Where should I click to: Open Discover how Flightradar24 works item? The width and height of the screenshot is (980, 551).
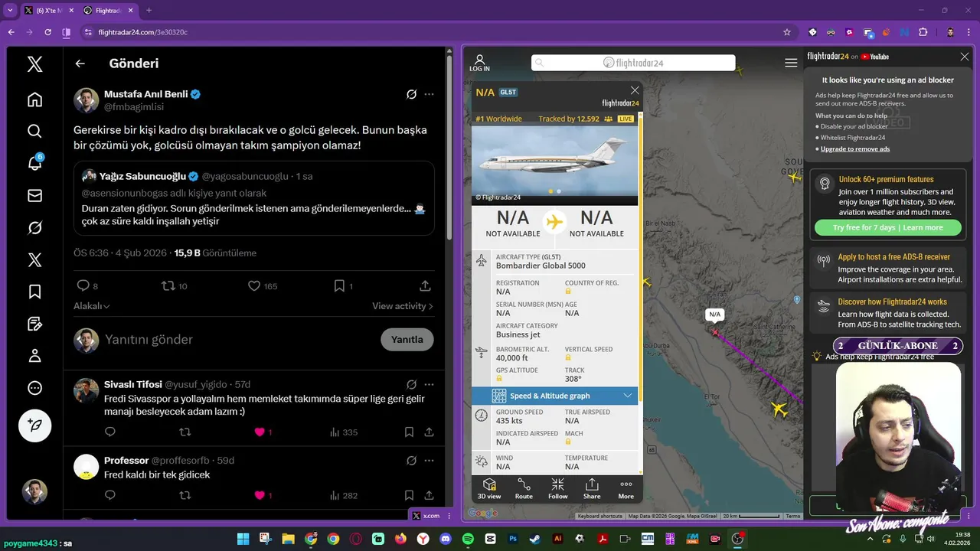pos(888,312)
